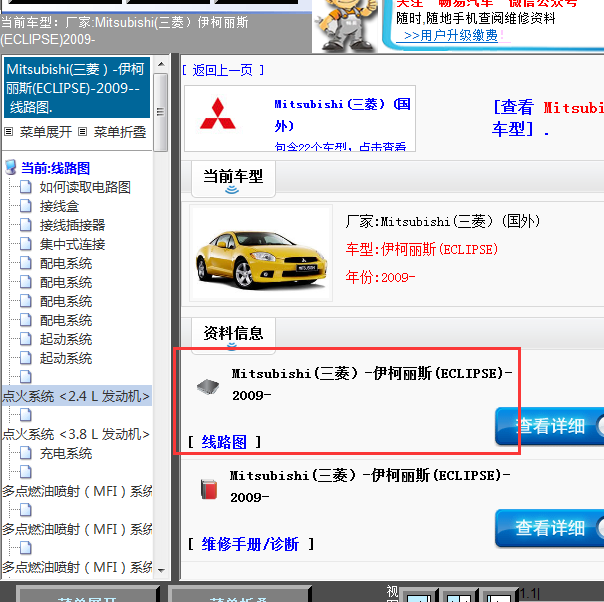This screenshot has height=602, width=604.
Task: Click the red book icon for repair manual
Action: point(209,489)
